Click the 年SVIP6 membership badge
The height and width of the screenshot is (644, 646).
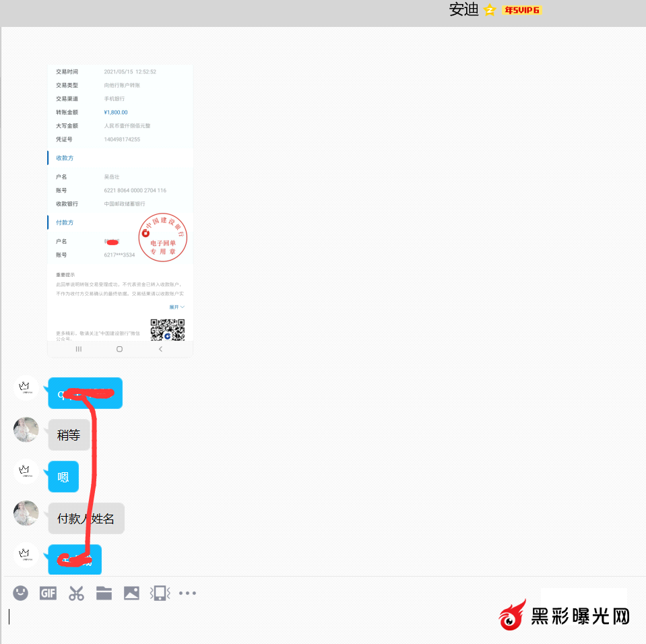(522, 10)
